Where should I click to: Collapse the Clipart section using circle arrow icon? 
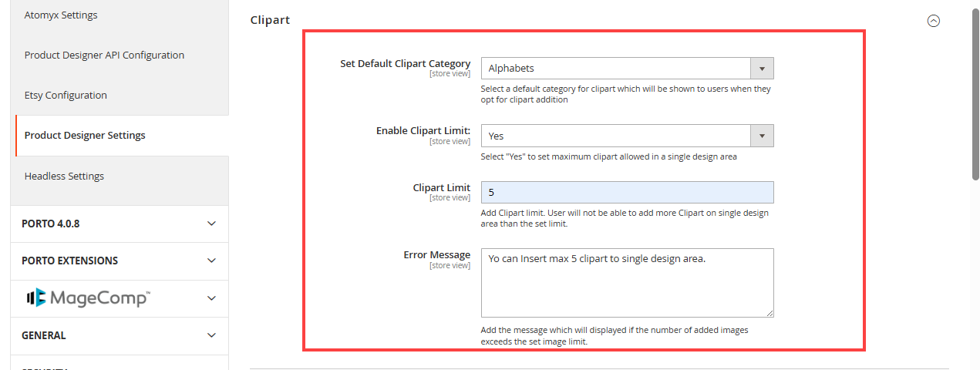pos(933,21)
